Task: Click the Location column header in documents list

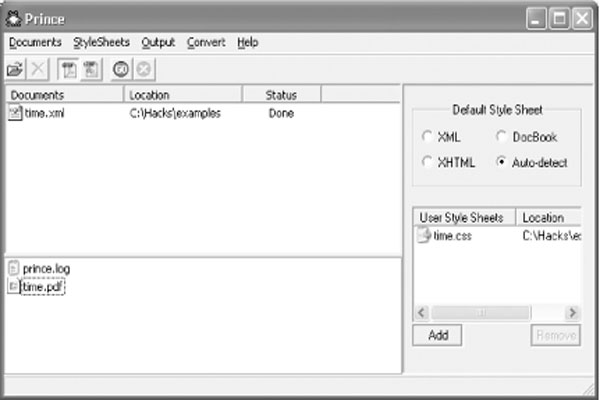Action: point(183,95)
